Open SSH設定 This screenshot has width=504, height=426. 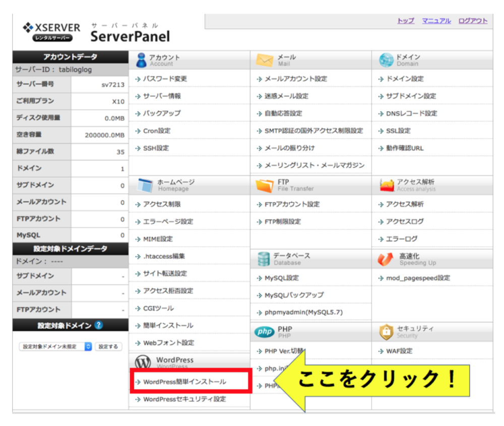[156, 148]
